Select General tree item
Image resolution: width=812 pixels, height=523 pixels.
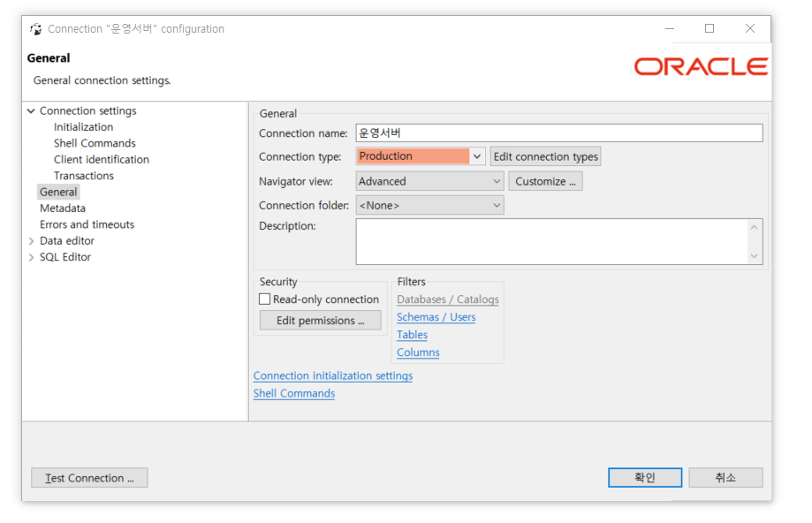coord(58,192)
